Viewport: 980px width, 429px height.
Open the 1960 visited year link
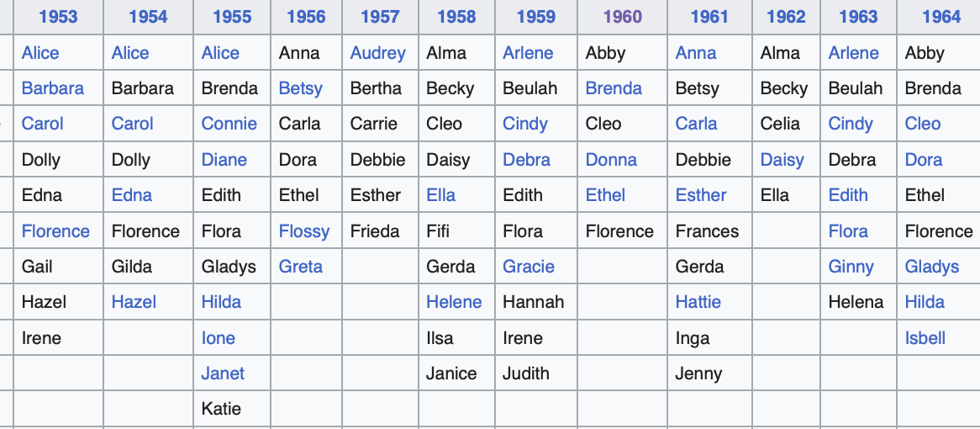(x=622, y=17)
